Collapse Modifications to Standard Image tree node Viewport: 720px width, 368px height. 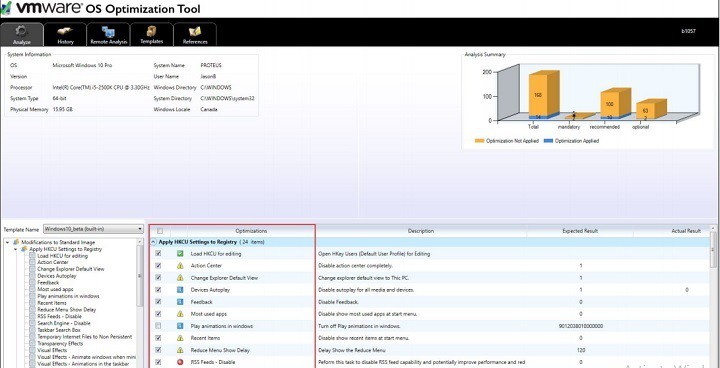coord(7,242)
